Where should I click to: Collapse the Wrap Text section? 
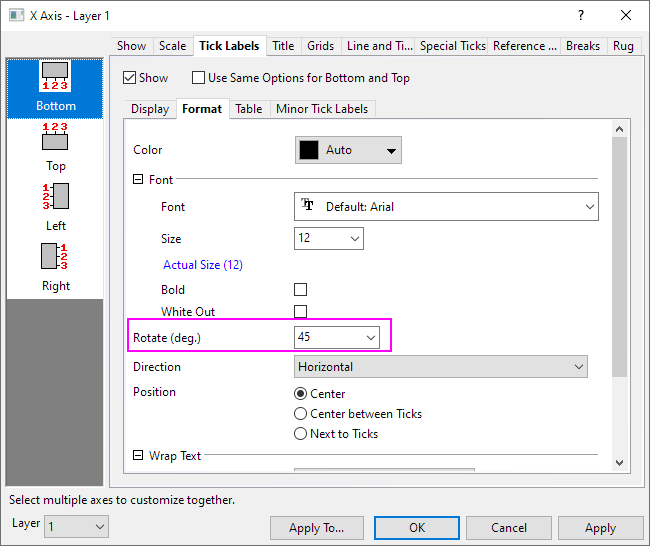tap(138, 456)
